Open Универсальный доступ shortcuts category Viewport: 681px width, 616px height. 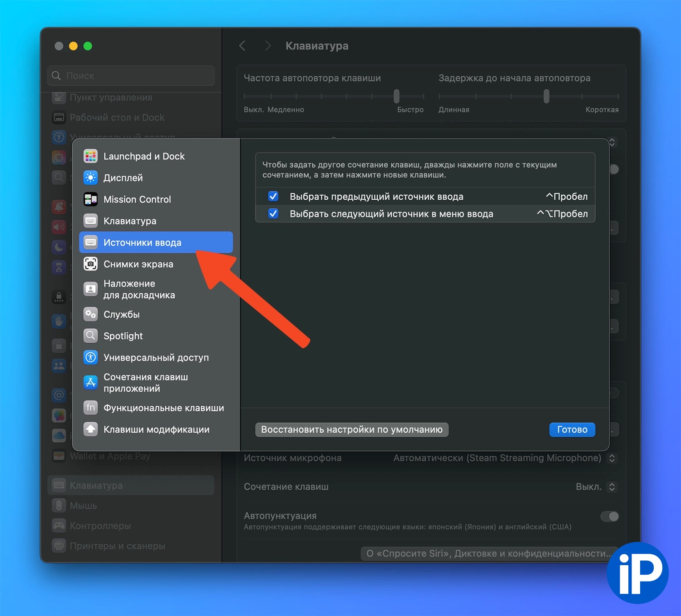[156, 357]
